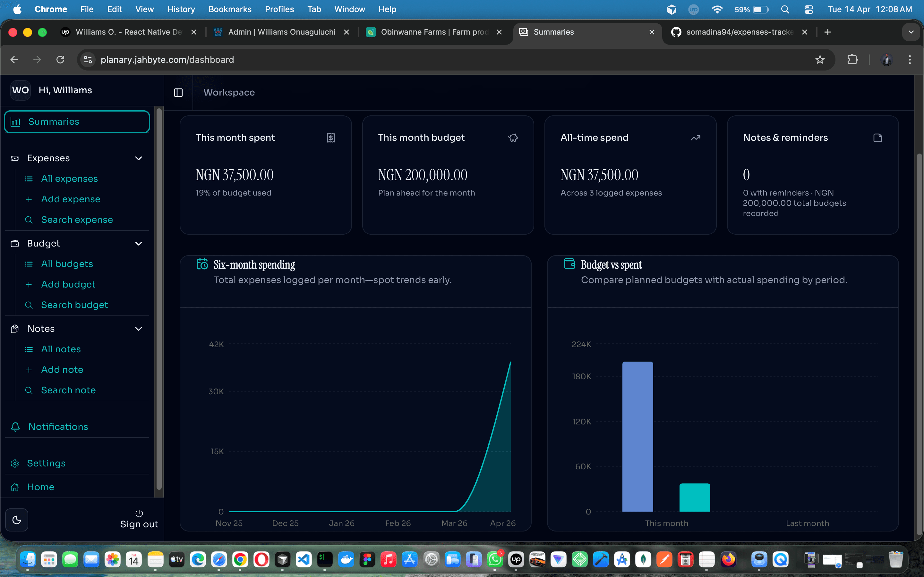Click inside the address bar
The height and width of the screenshot is (577, 924).
[x=167, y=60]
